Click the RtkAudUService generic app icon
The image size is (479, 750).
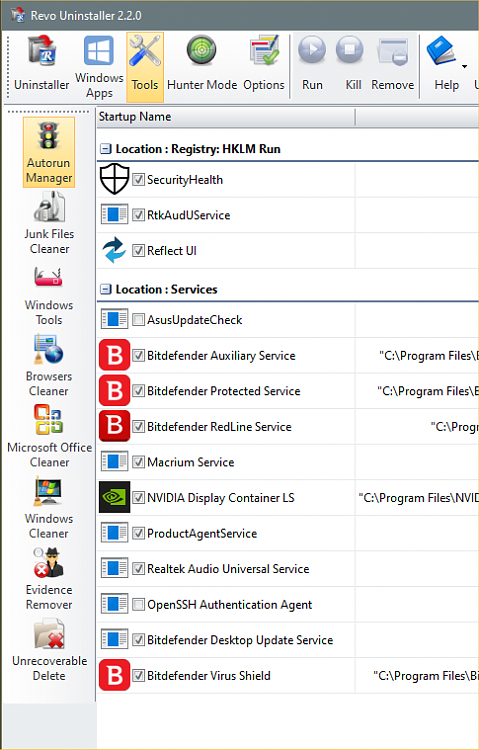click(114, 215)
